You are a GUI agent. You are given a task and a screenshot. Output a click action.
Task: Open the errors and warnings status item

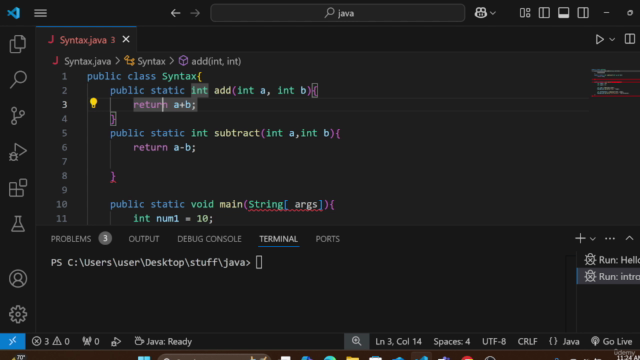tap(51, 341)
